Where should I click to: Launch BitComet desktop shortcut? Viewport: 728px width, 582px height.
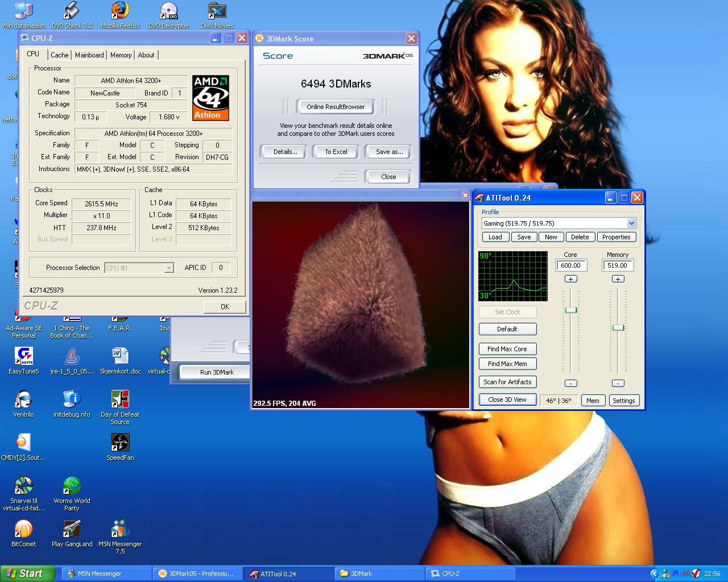click(23, 533)
